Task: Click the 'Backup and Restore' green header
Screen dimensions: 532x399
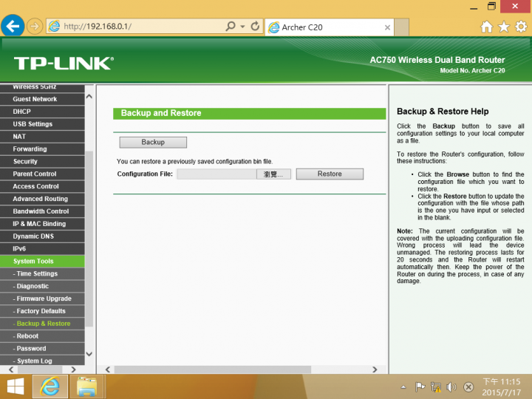Action: (250, 113)
